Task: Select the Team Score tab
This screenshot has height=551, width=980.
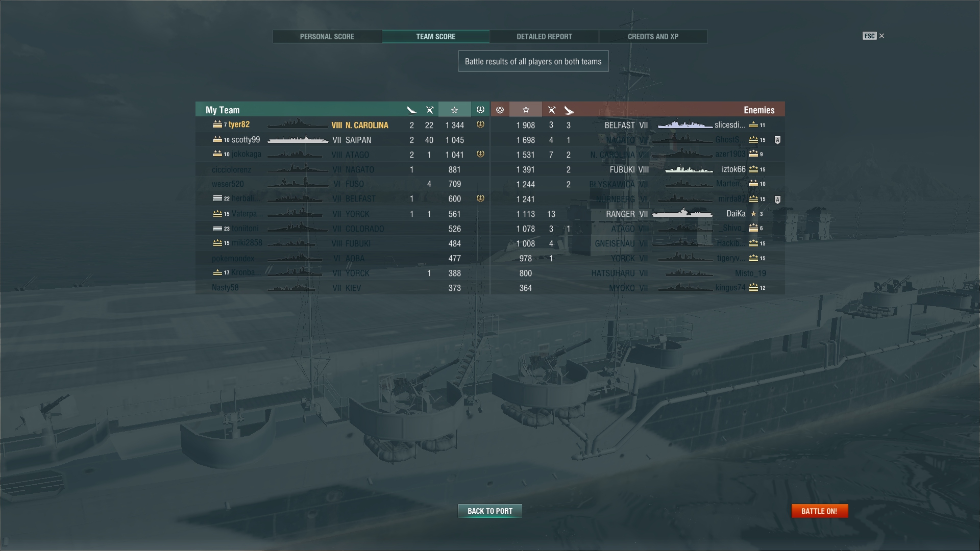Action: pyautogui.click(x=435, y=36)
